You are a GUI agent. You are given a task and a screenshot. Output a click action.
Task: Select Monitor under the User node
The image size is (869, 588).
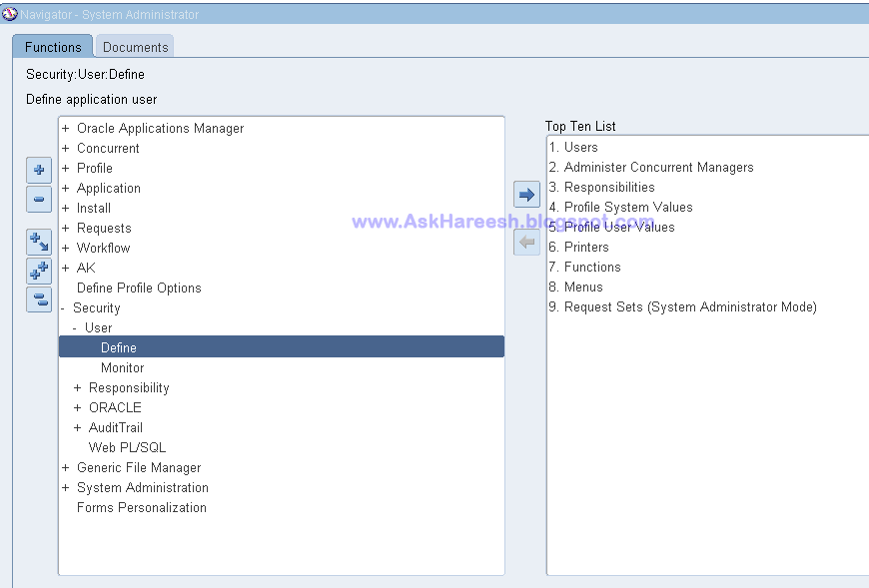pyautogui.click(x=123, y=367)
